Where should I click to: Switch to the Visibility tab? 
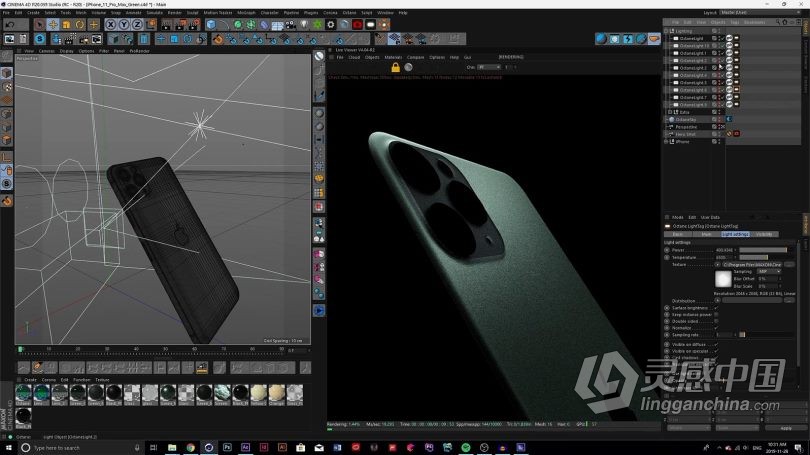[764, 234]
